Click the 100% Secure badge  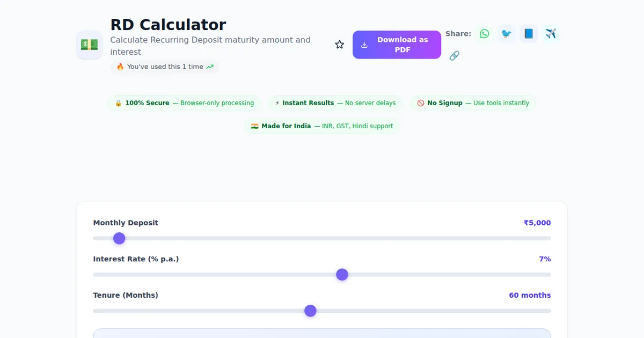pos(184,103)
